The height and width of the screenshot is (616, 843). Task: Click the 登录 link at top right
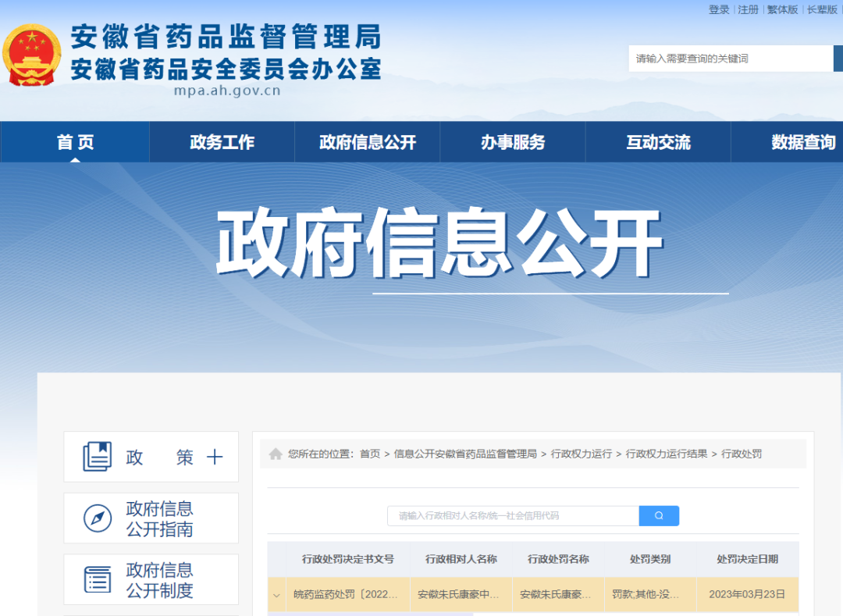[x=719, y=9]
